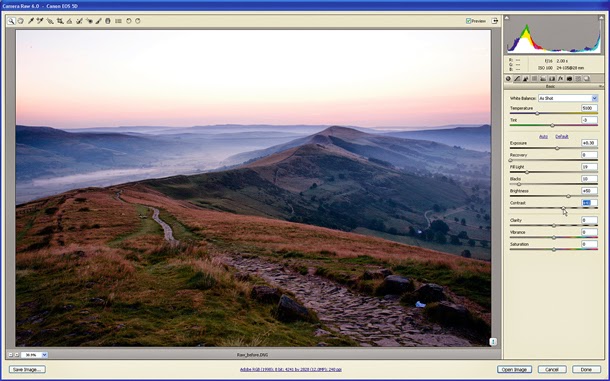Open the White Balance dropdown
Viewport: 610px width, 381px height.
point(568,98)
